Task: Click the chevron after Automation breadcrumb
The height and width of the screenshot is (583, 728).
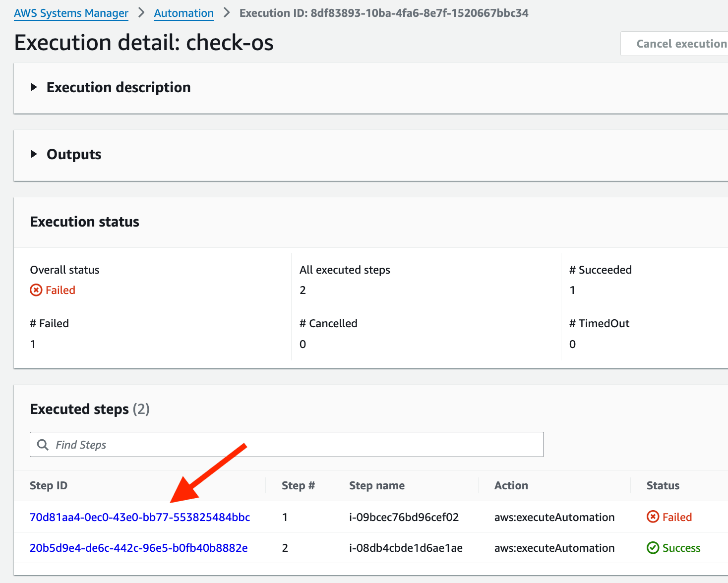Action: [x=227, y=13]
